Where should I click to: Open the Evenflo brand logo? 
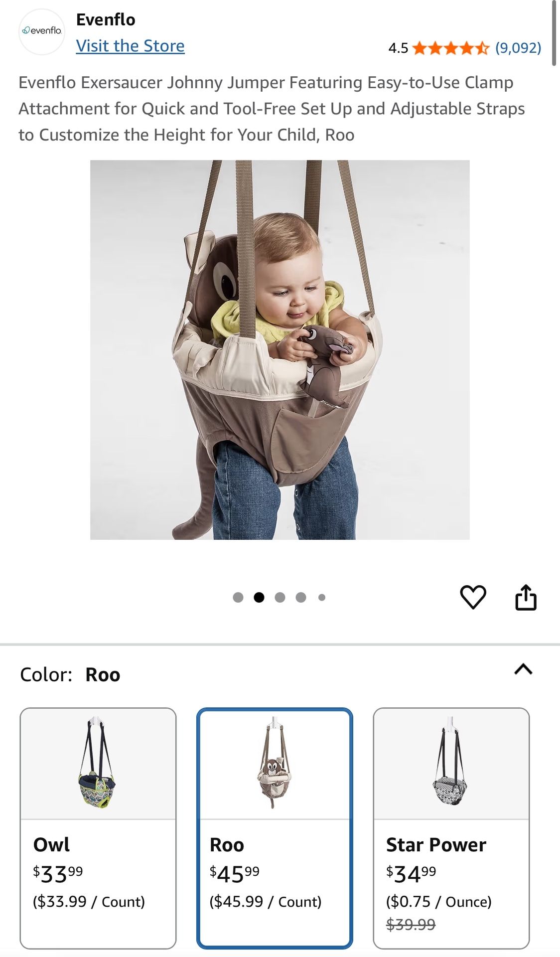pyautogui.click(x=42, y=31)
